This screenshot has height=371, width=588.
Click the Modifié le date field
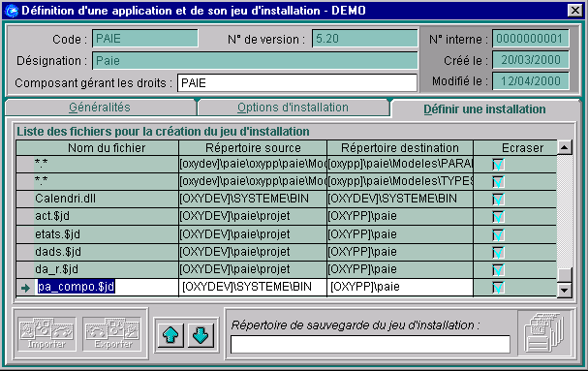(530, 81)
